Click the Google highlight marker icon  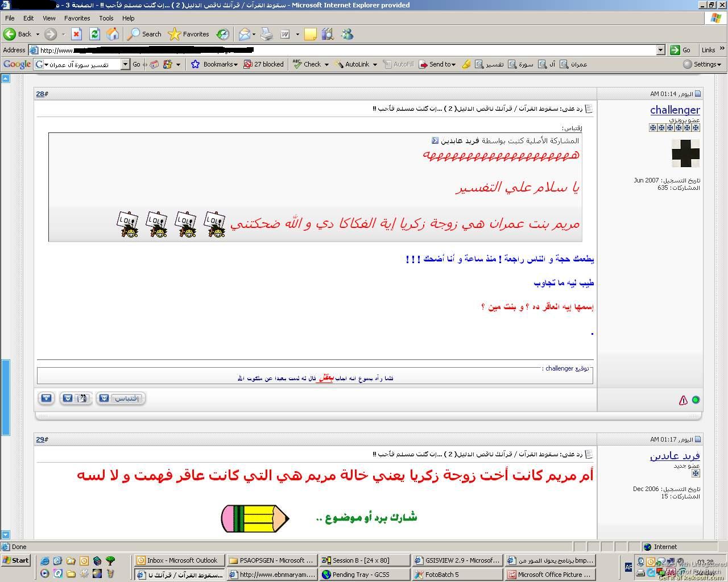click(466, 64)
